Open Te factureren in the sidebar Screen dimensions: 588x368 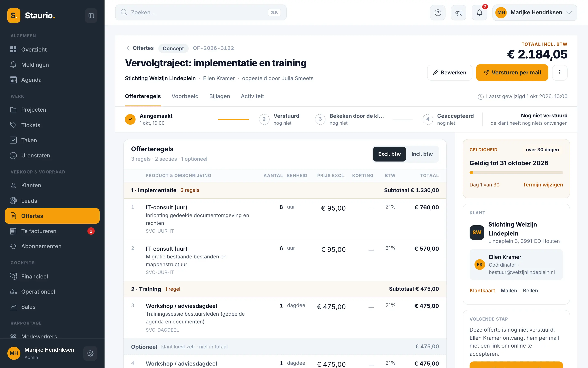click(x=52, y=231)
